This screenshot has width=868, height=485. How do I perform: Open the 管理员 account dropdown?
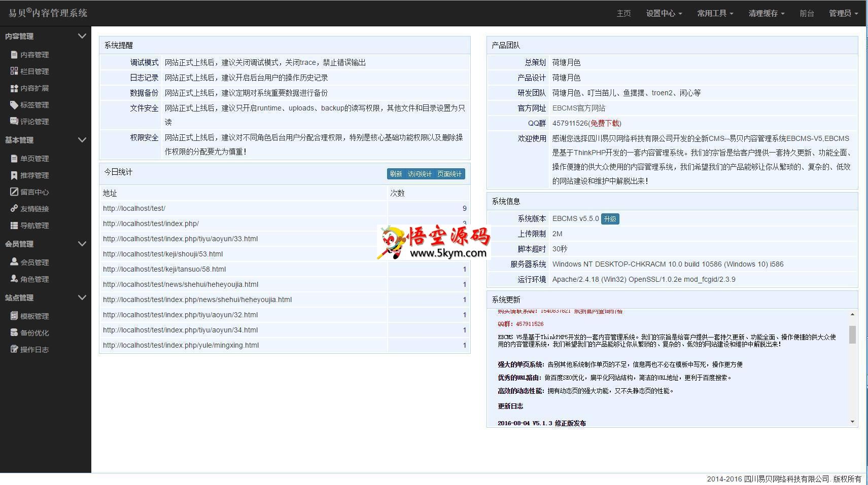843,13
